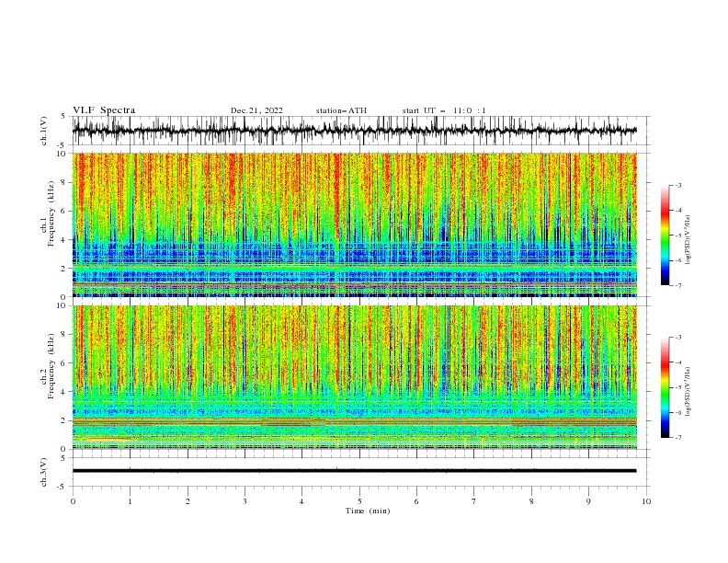Click time axis tick label "3"
728x563 pixels.
245,501
